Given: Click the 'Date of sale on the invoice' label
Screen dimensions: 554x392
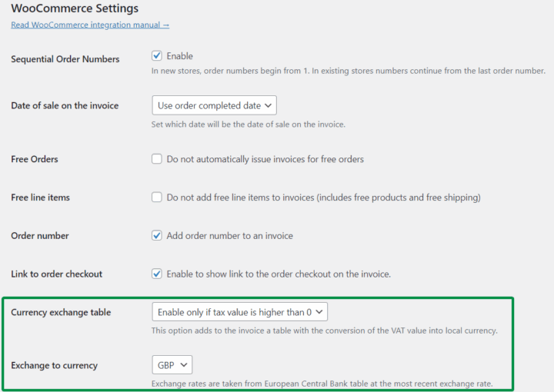Looking at the screenshot, I should pos(65,105).
